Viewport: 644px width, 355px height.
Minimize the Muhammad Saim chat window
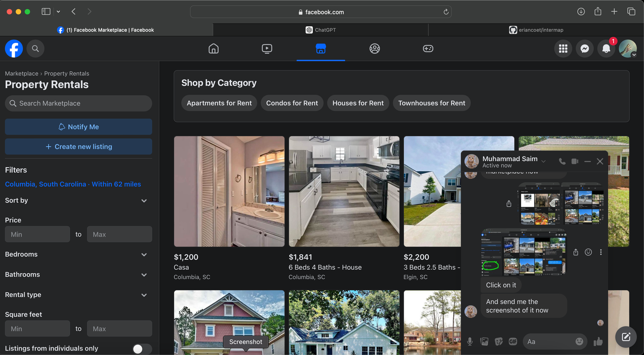pos(588,161)
